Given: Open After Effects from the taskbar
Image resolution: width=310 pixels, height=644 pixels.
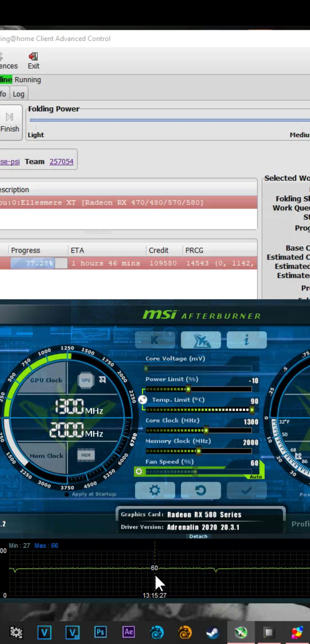Looking at the screenshot, I should [x=129, y=632].
